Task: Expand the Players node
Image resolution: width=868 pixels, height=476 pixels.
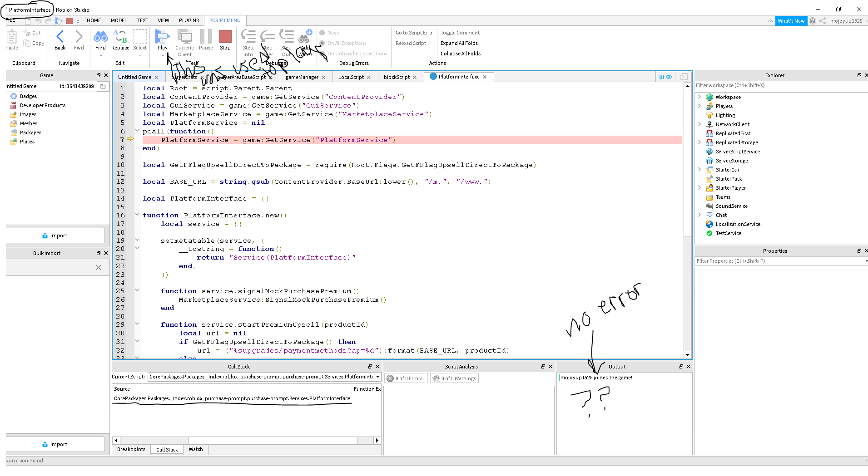Action: pos(699,106)
